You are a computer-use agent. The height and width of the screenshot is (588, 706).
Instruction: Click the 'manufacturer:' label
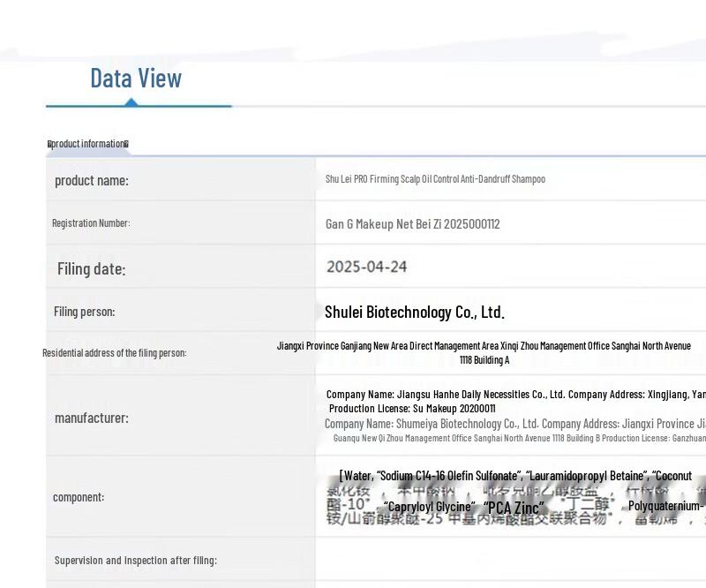92,418
